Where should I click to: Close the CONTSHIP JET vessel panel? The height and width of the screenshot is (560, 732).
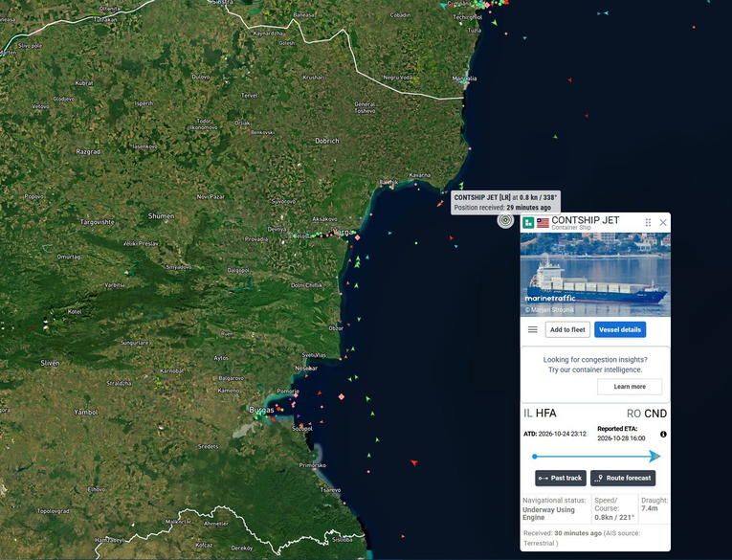coord(663,223)
